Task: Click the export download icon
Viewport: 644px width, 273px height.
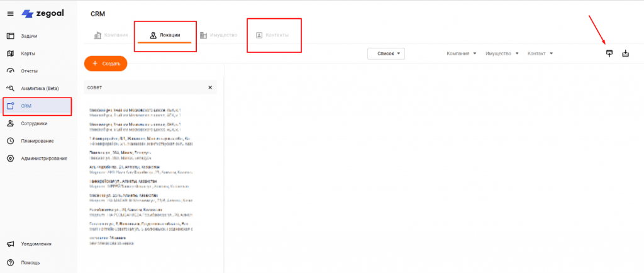Action: pos(625,53)
